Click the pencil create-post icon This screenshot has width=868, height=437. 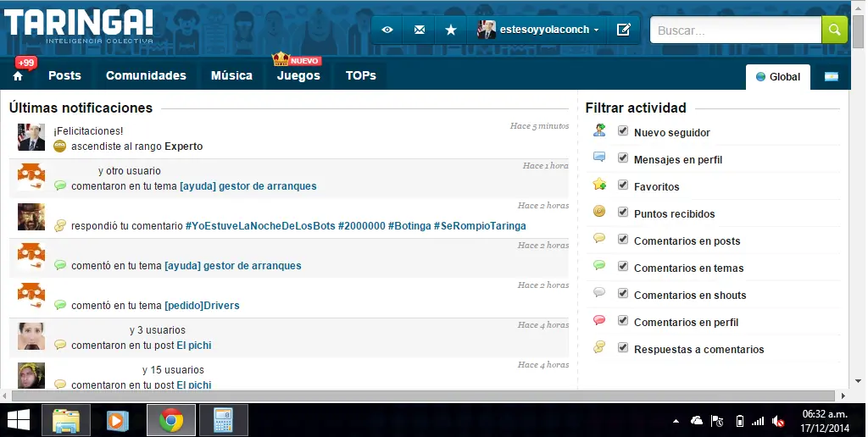624,30
